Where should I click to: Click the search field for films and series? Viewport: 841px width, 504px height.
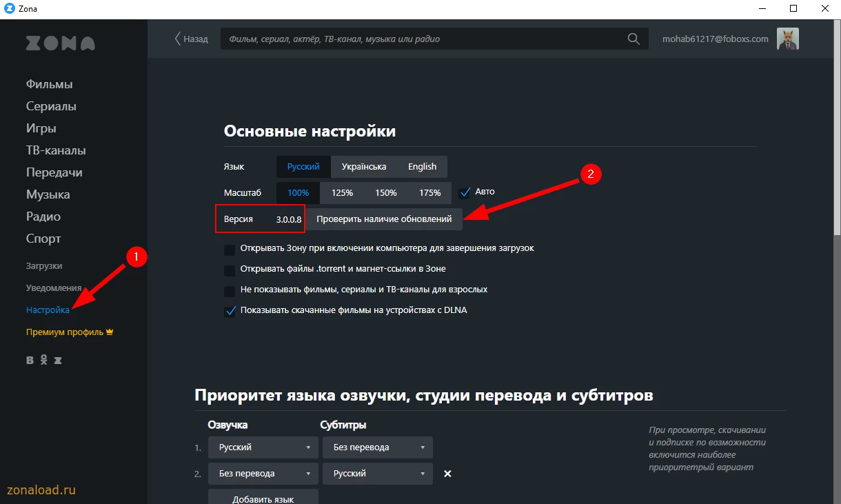pyautogui.click(x=434, y=39)
